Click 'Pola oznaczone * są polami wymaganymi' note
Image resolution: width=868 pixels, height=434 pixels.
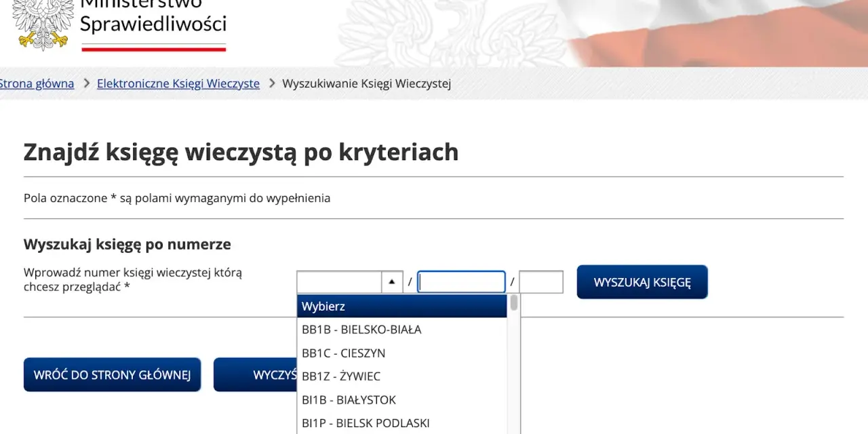tap(177, 198)
